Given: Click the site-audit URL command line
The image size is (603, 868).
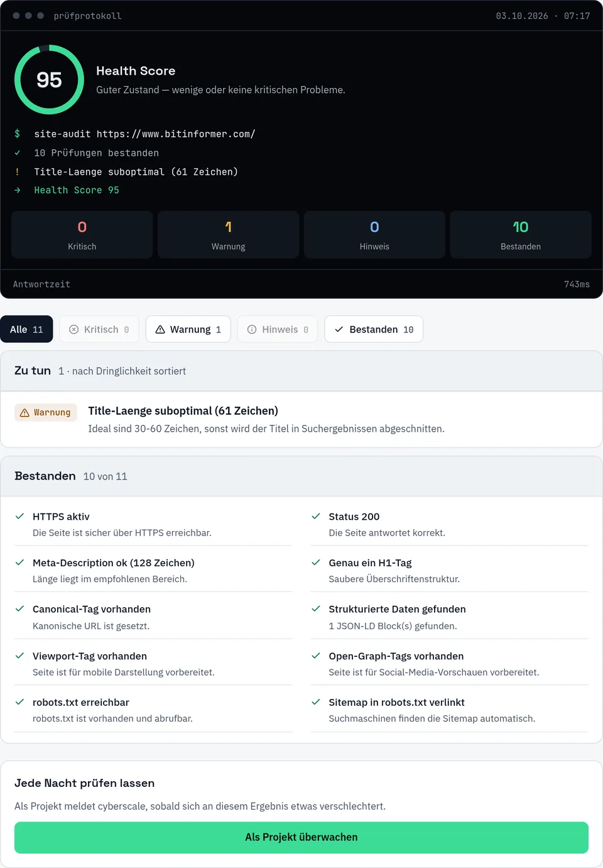Looking at the screenshot, I should click(144, 134).
